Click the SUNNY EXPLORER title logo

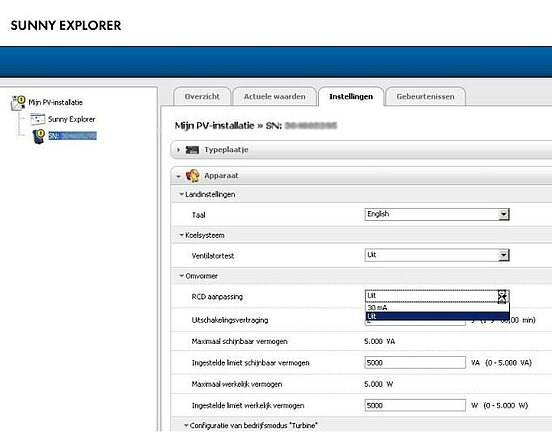[x=66, y=25]
